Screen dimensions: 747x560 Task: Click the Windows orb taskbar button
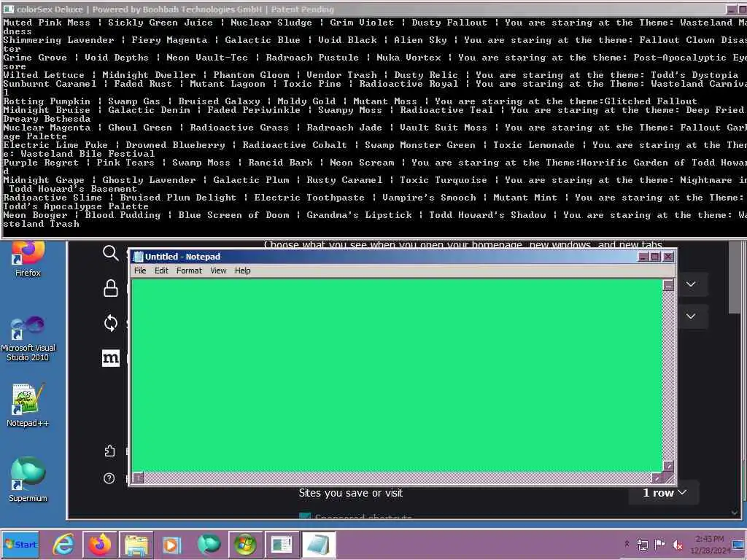(x=245, y=544)
